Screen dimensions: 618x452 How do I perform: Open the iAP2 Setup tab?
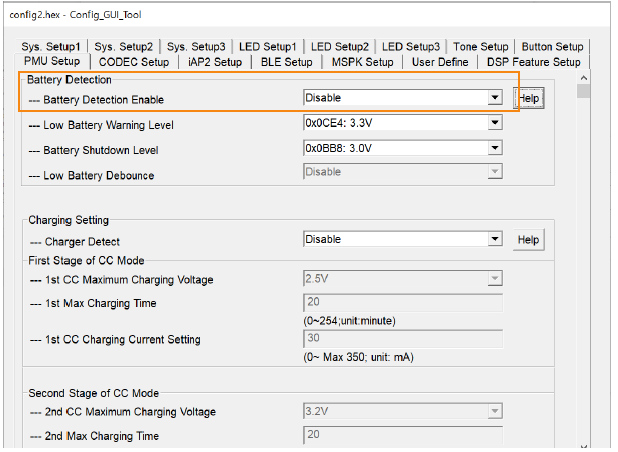[214, 62]
